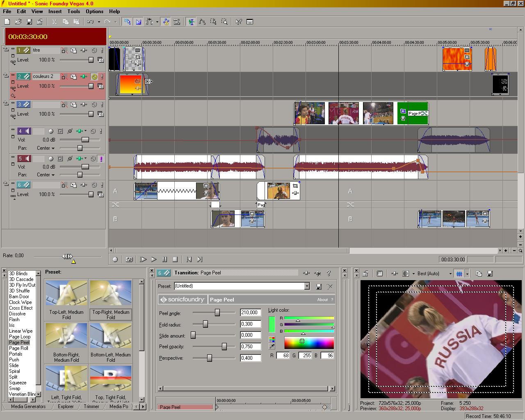Save the Page Peel preset
This screenshot has height=420, width=525.
coord(319,286)
